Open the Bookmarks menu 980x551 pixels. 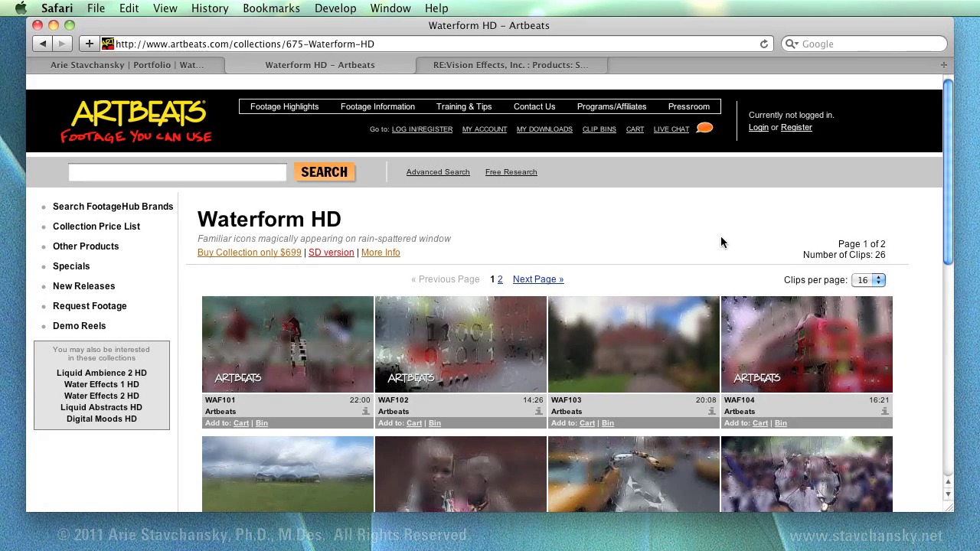271,8
